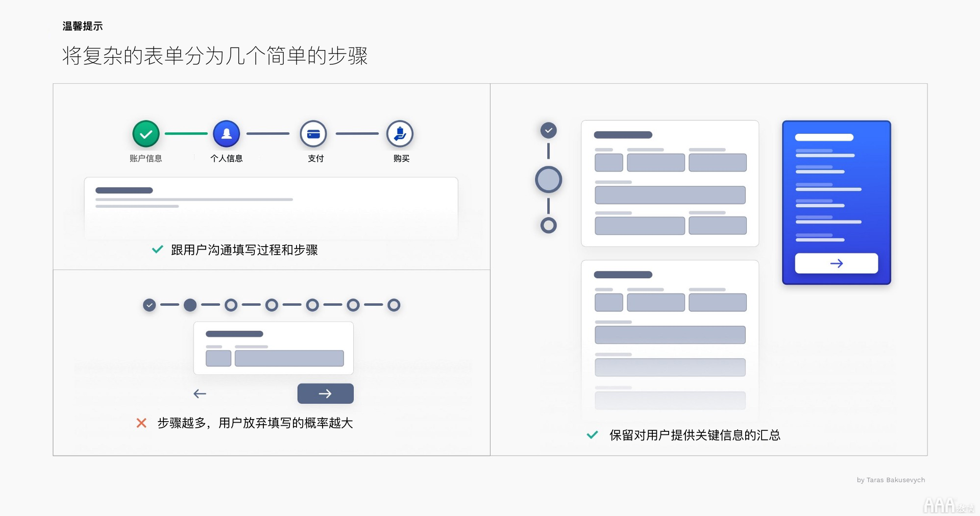Select the completed first dot in seven-step progress
Image resolution: width=980 pixels, height=516 pixels.
coord(150,305)
